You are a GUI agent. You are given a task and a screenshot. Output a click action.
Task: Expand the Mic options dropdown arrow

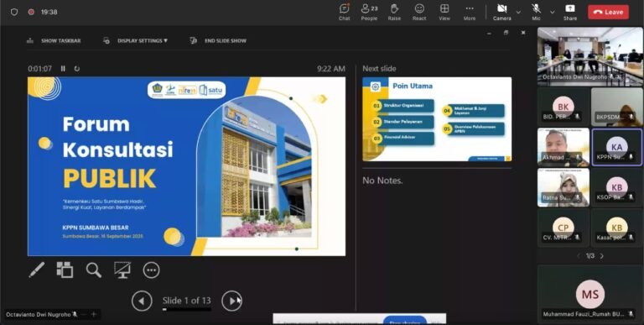point(553,13)
